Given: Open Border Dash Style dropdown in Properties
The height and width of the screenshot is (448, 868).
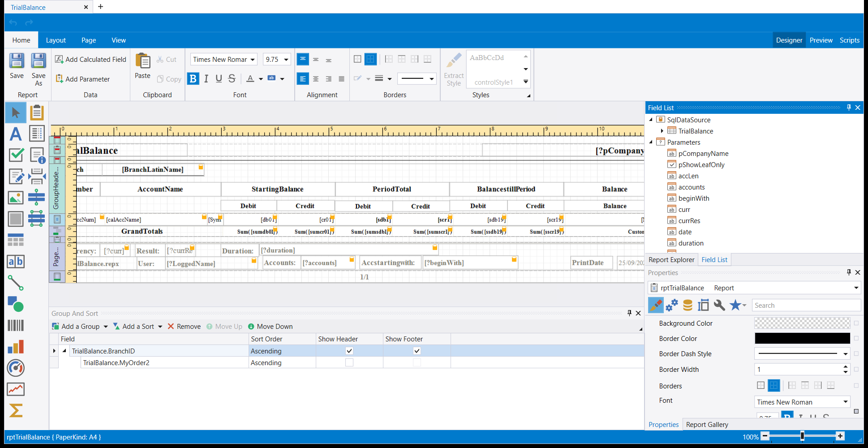Looking at the screenshot, I should tap(846, 354).
